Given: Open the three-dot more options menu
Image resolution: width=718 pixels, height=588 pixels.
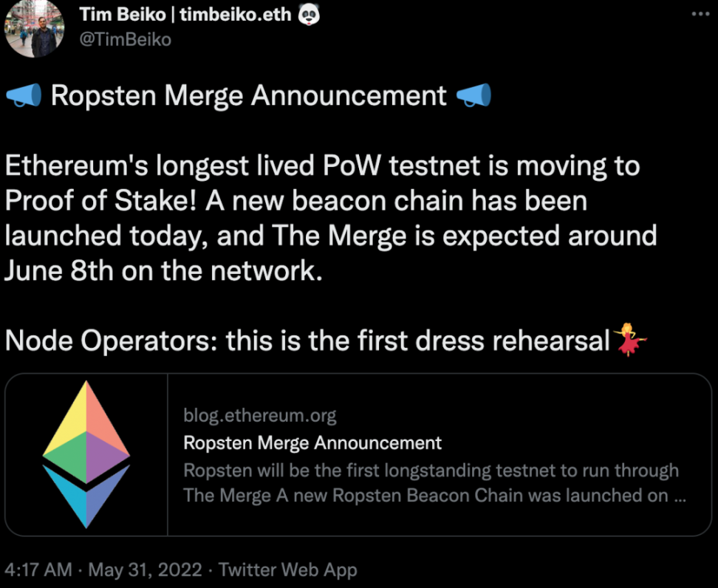Looking at the screenshot, I should (700, 14).
